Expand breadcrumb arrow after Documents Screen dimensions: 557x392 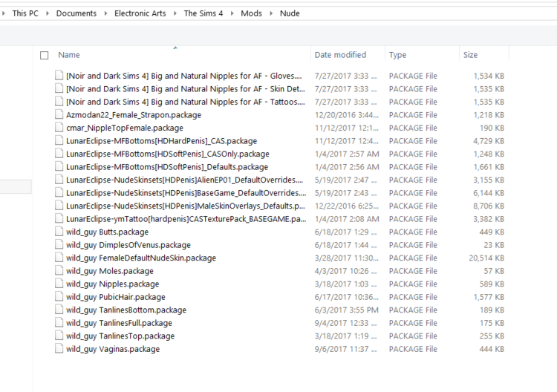[x=105, y=13]
